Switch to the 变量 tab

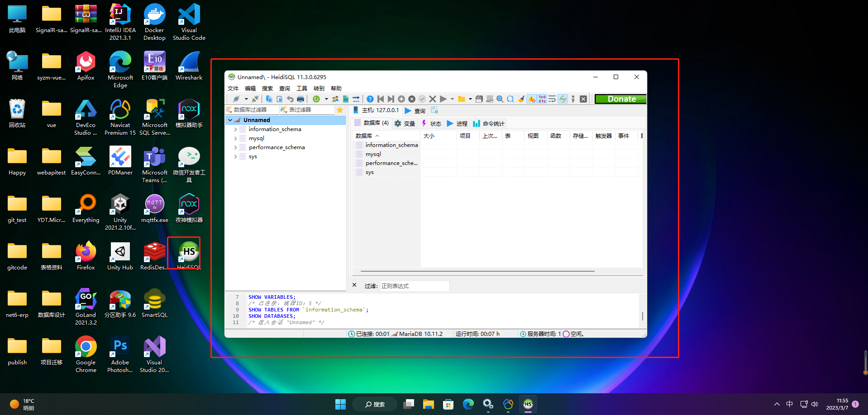[405, 123]
